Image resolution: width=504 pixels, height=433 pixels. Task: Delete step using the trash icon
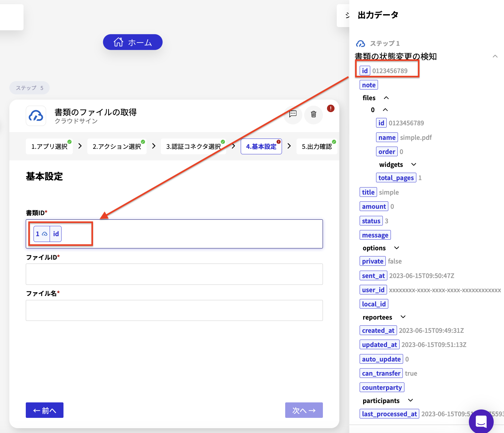coord(314,114)
